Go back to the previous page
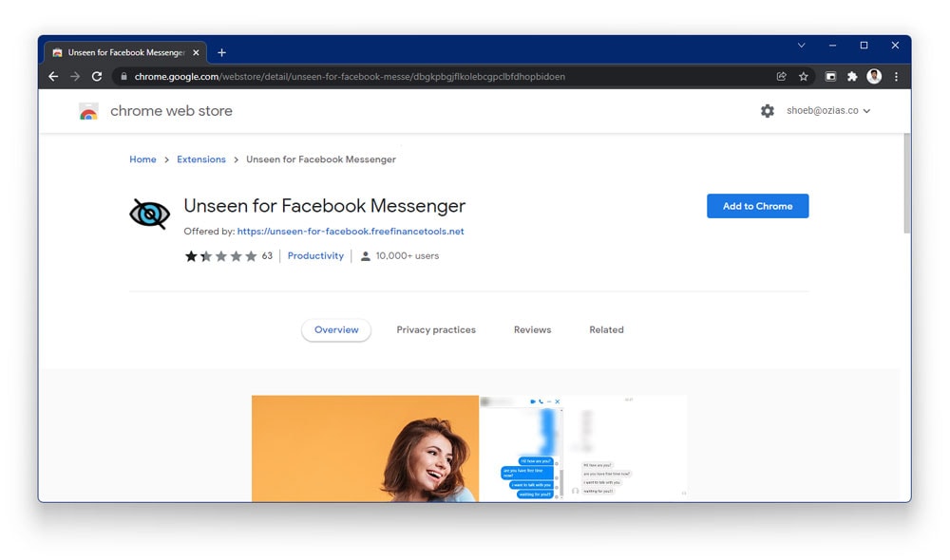This screenshot has width=950, height=560. click(53, 76)
